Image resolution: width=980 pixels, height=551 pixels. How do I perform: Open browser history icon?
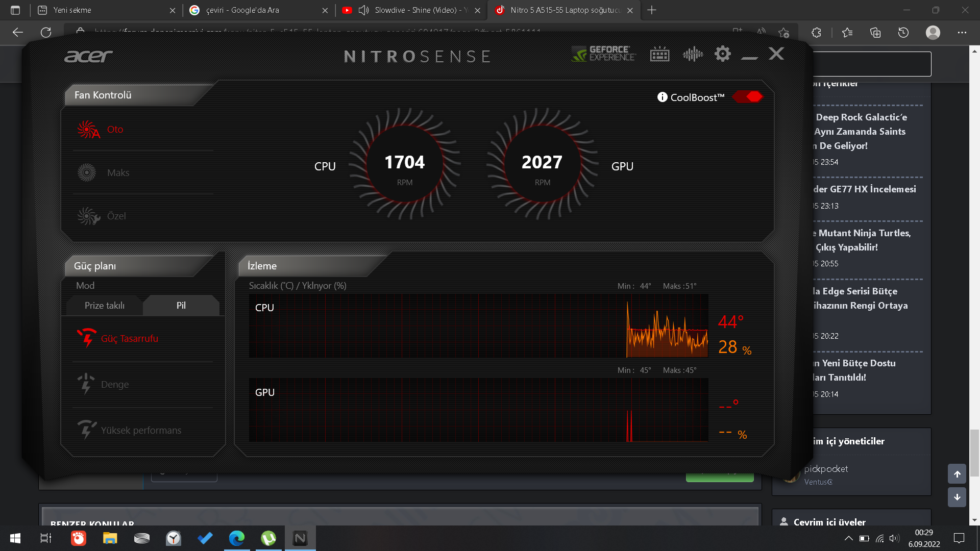pos(903,33)
